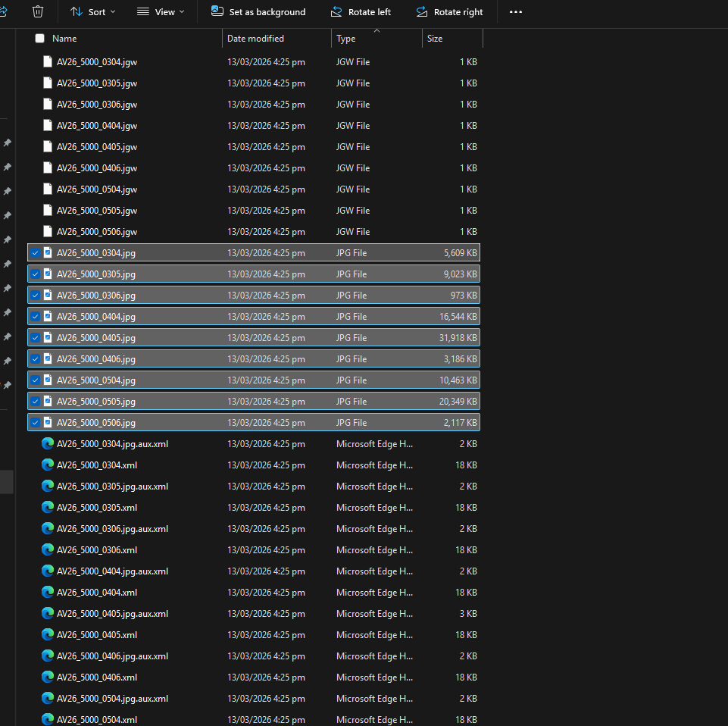Screen dimensions: 728x726
Task: Open the Sort dropdown menu
Action: tap(93, 12)
